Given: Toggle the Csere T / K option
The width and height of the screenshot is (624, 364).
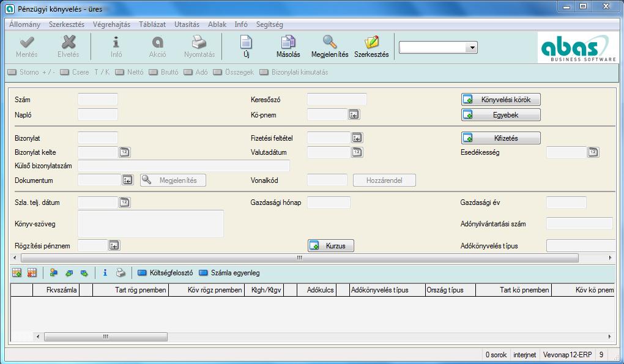Looking at the screenshot, I should 84,72.
